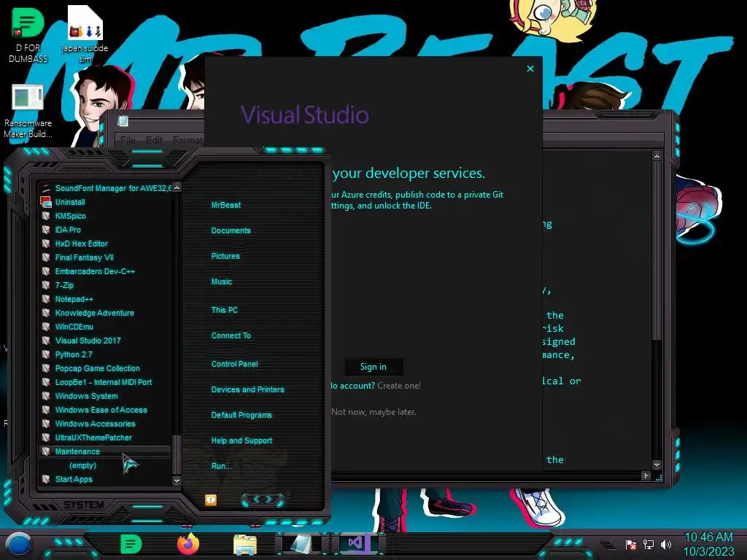Expand LoopBe1 - Internal MIDI Port folder
The image size is (747, 560).
click(105, 382)
